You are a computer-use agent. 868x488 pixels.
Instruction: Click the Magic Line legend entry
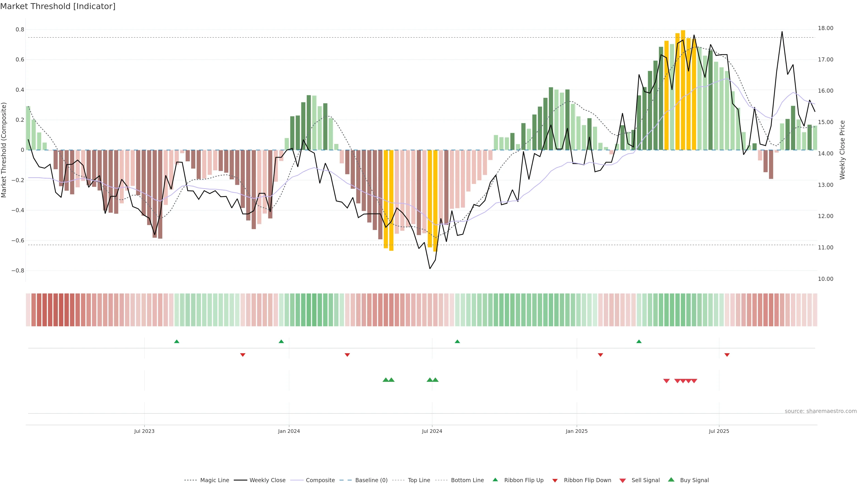tap(214, 480)
